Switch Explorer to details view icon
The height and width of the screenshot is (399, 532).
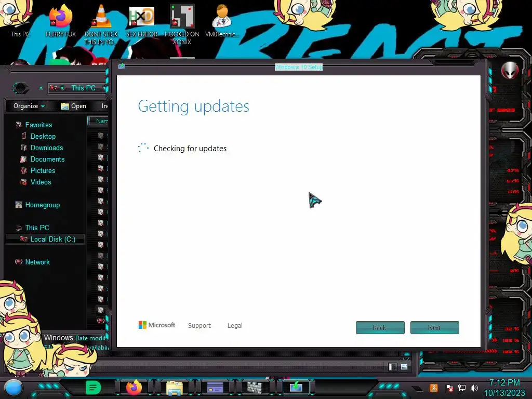pyautogui.click(x=393, y=367)
